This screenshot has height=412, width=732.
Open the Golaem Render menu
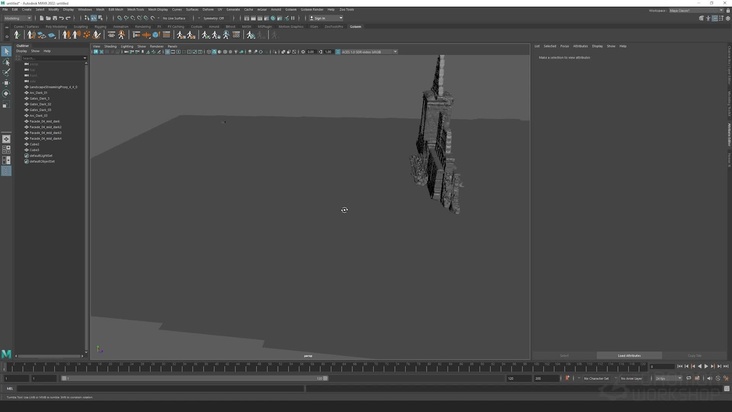click(x=312, y=9)
